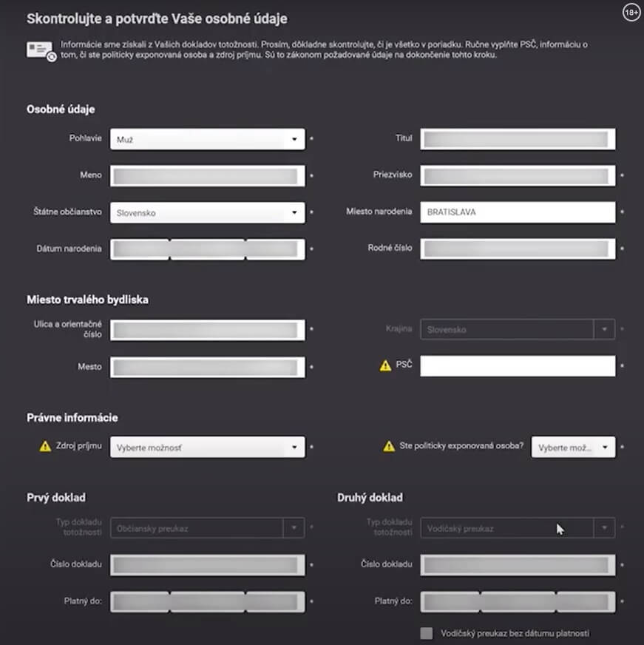Image resolution: width=644 pixels, height=645 pixels.
Task: Click the Rodné číslo input field
Action: (518, 249)
